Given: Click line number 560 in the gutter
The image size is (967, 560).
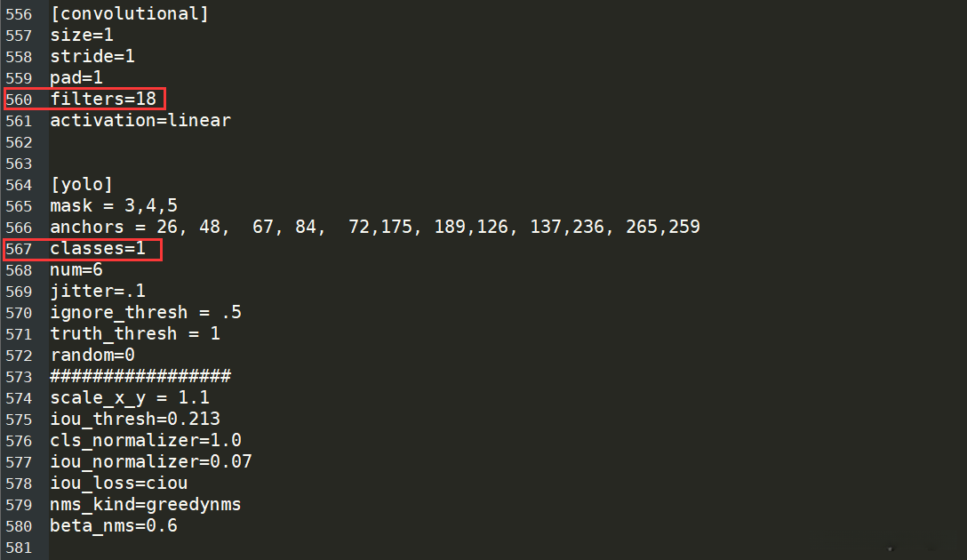Looking at the screenshot, I should tap(19, 100).
